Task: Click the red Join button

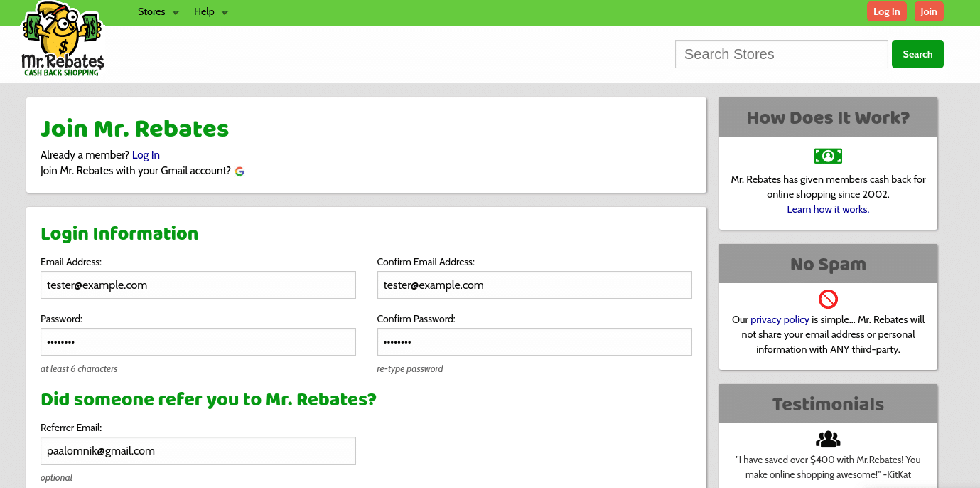Action: tap(928, 11)
